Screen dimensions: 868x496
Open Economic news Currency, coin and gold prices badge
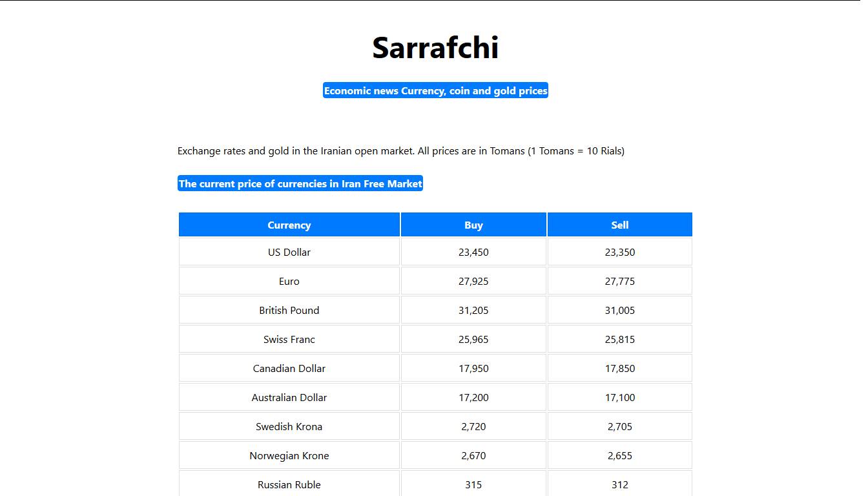click(435, 90)
